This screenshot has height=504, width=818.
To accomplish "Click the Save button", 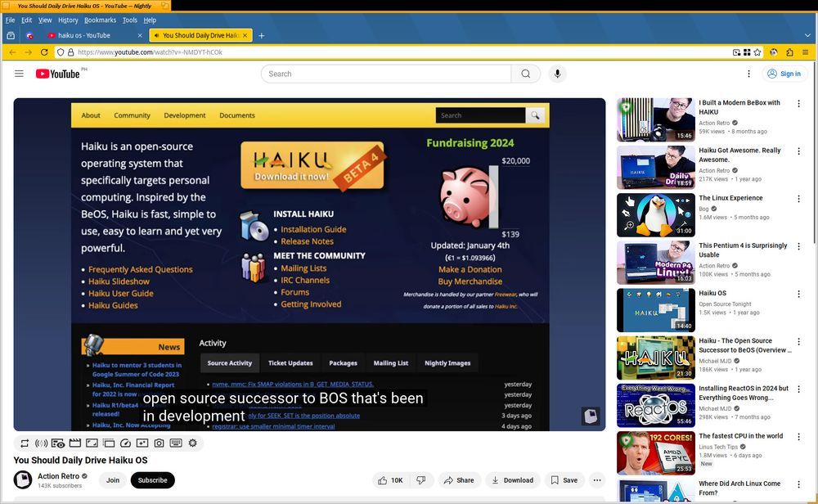I will point(564,480).
